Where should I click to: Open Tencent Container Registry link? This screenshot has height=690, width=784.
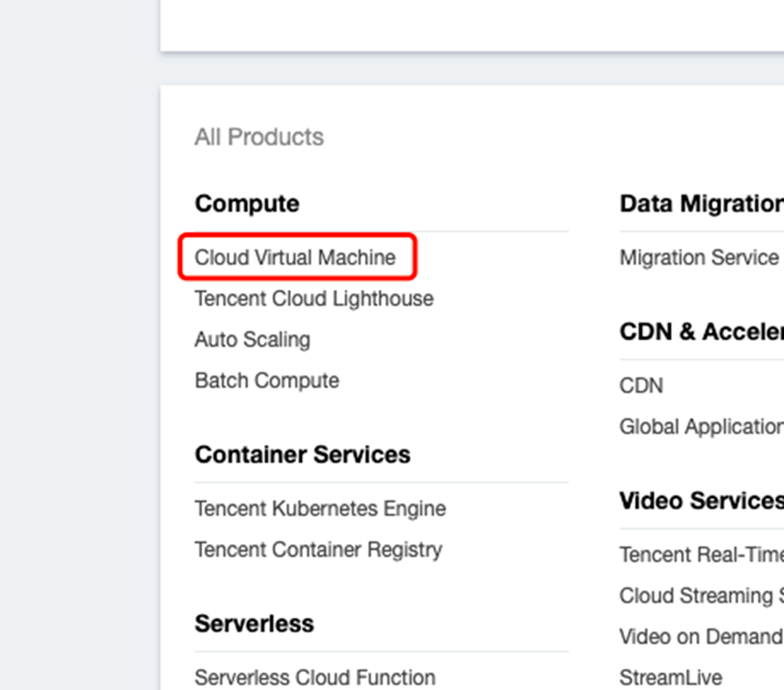click(318, 550)
